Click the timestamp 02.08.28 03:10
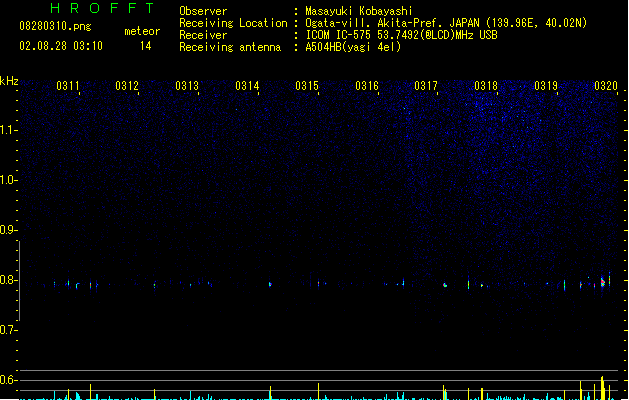Image resolution: width=629 pixels, height=400 pixels. click(61, 46)
